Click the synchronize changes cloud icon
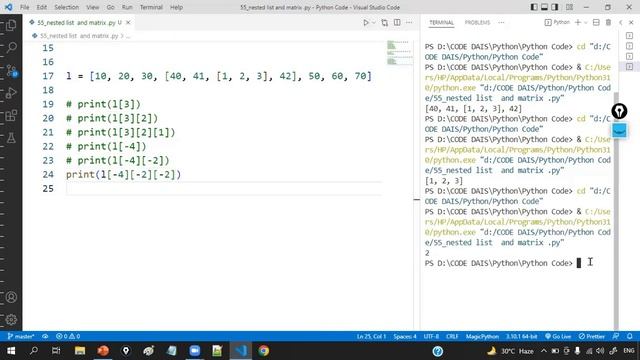Image resolution: width=640 pixels, height=360 pixels. click(x=45, y=336)
